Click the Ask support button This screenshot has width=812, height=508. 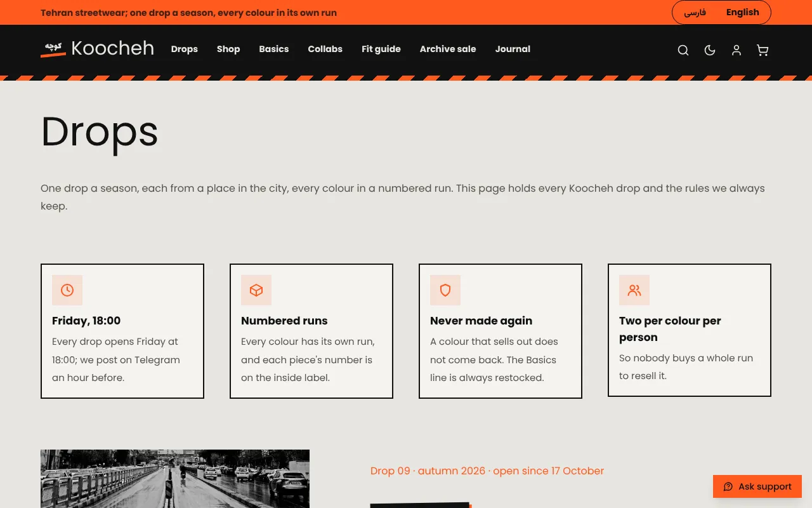(757, 486)
